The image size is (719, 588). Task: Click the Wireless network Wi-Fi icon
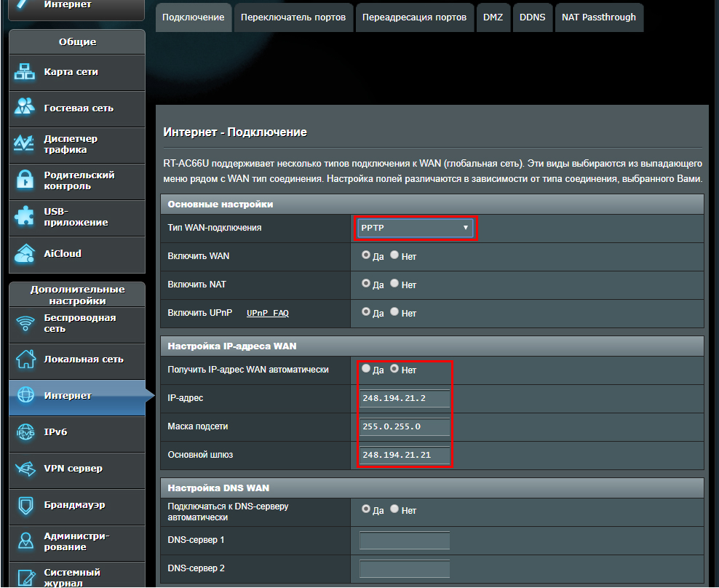coord(25,323)
